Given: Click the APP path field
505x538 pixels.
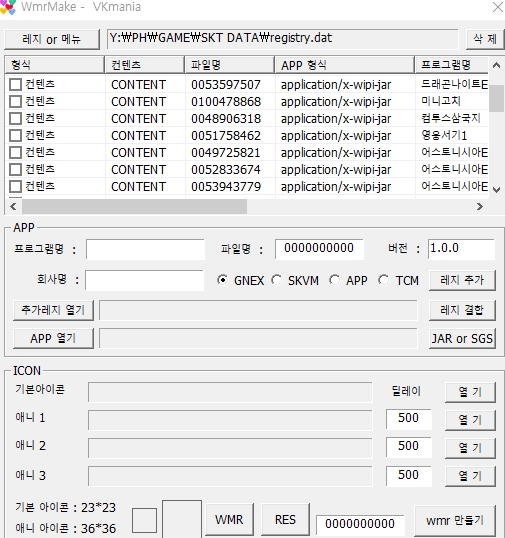Looking at the screenshot, I should (258, 338).
